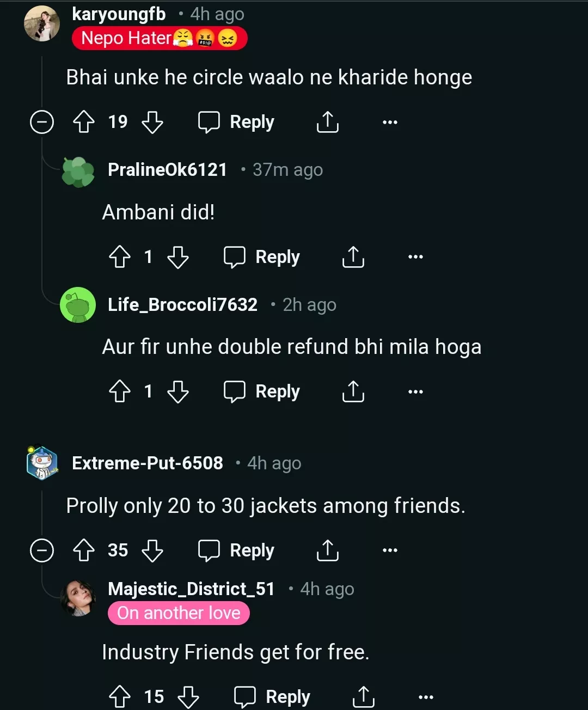Open PralineOk6121's user profile
The height and width of the screenshot is (710, 588).
(x=167, y=170)
